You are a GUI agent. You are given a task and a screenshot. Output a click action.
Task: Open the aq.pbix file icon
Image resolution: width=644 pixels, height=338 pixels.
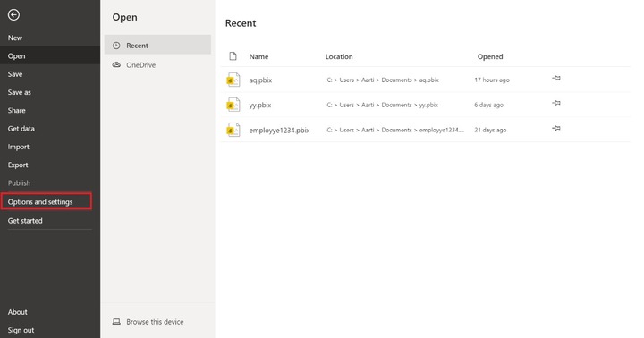coord(233,80)
